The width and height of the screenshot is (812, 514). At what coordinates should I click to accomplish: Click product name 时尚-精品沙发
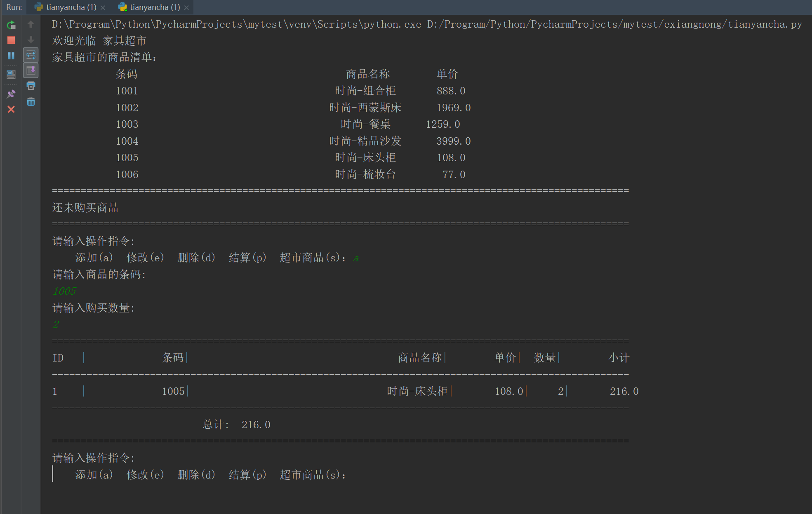tap(365, 141)
